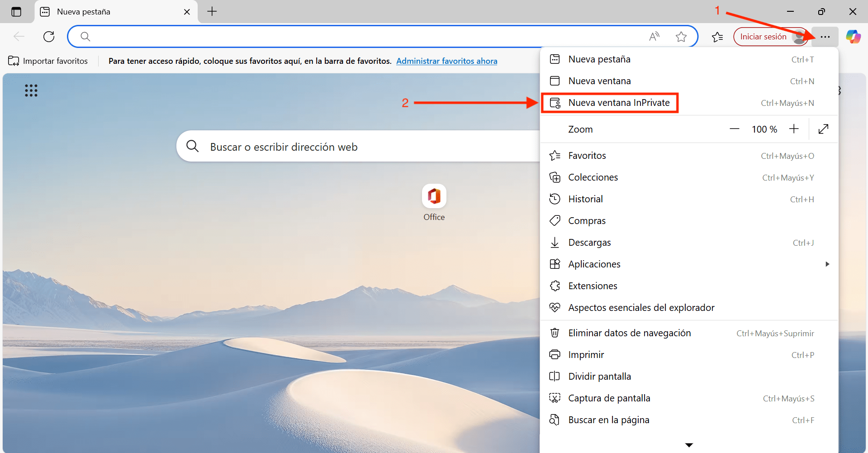The image size is (868, 453).
Task: Zoom out using the minus button
Action: 735,129
